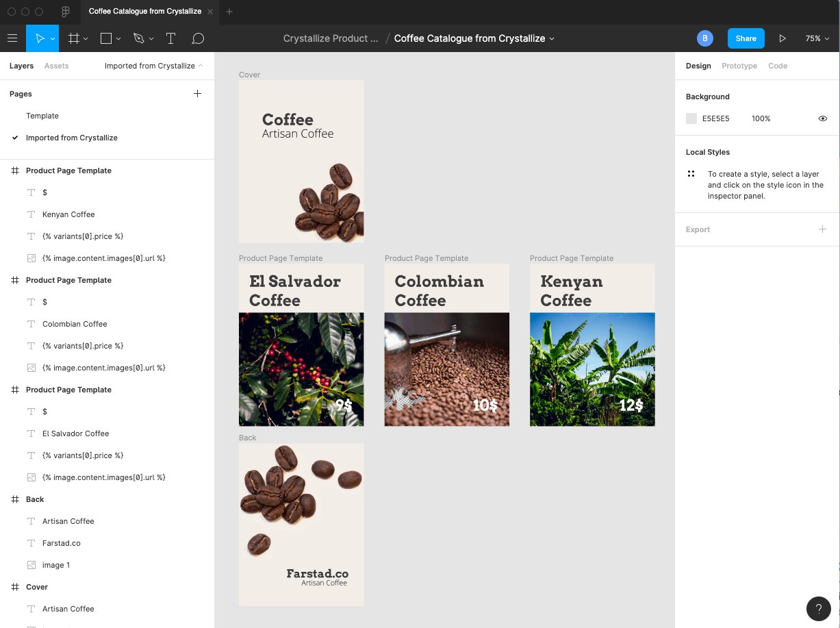Select the Back frame on canvas
This screenshot has width=840, height=628.
[x=301, y=525]
